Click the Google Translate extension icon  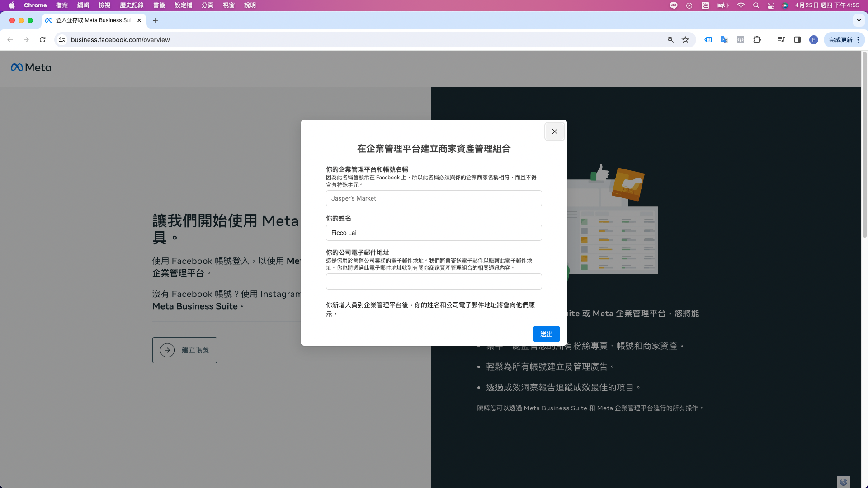[724, 40]
